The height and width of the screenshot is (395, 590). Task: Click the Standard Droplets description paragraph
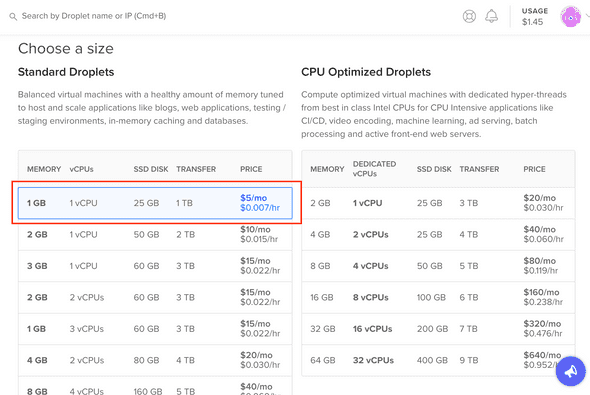point(152,108)
